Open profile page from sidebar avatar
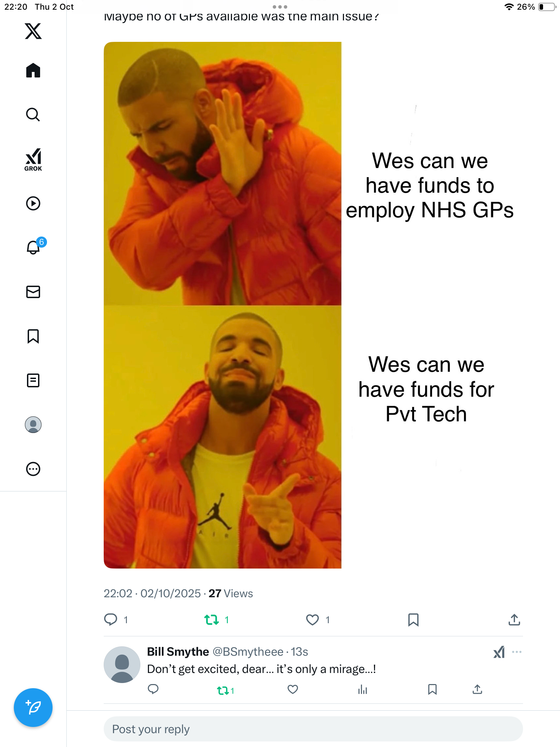Viewport: 560px width, 747px height. (33, 425)
